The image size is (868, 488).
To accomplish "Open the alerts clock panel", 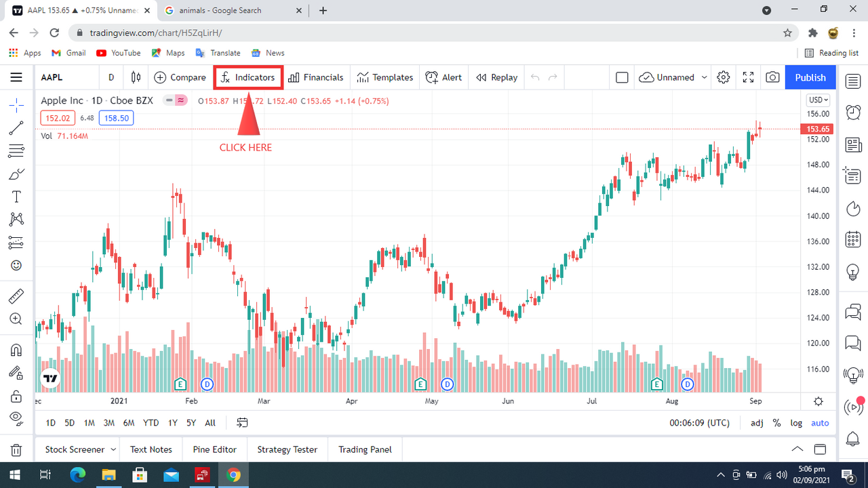I will point(853,113).
